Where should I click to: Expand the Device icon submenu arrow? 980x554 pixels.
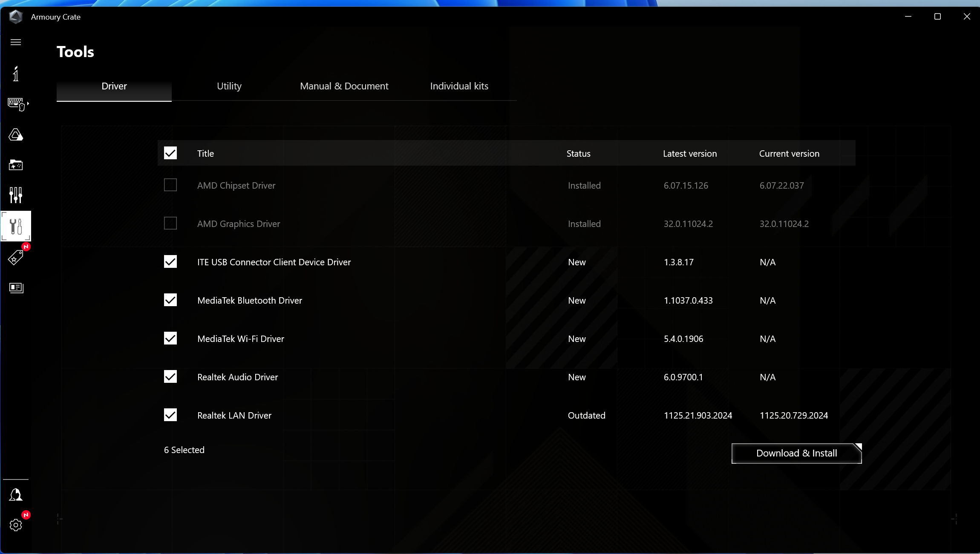tap(28, 103)
